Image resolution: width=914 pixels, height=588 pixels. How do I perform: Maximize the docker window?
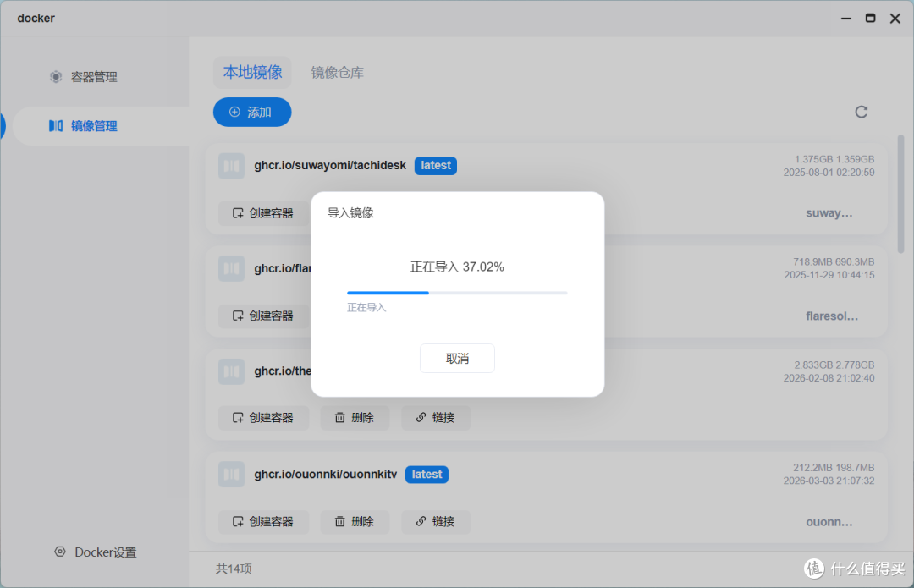pyautogui.click(x=870, y=19)
